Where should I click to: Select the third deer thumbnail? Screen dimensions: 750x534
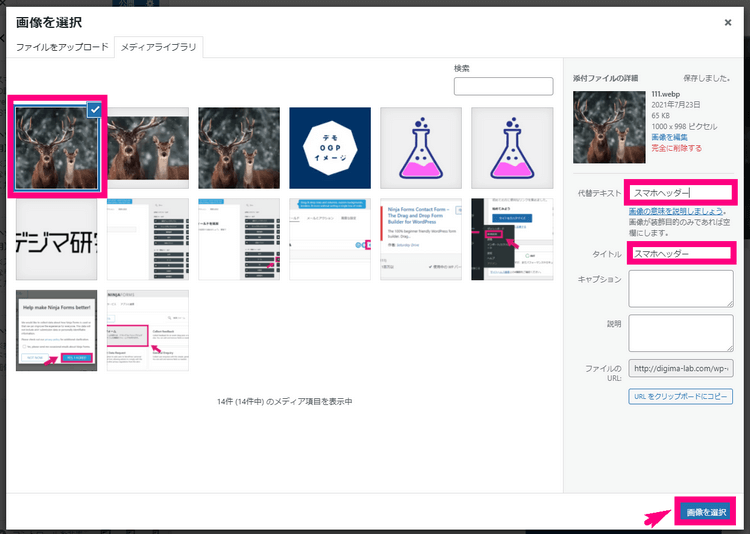(x=239, y=148)
